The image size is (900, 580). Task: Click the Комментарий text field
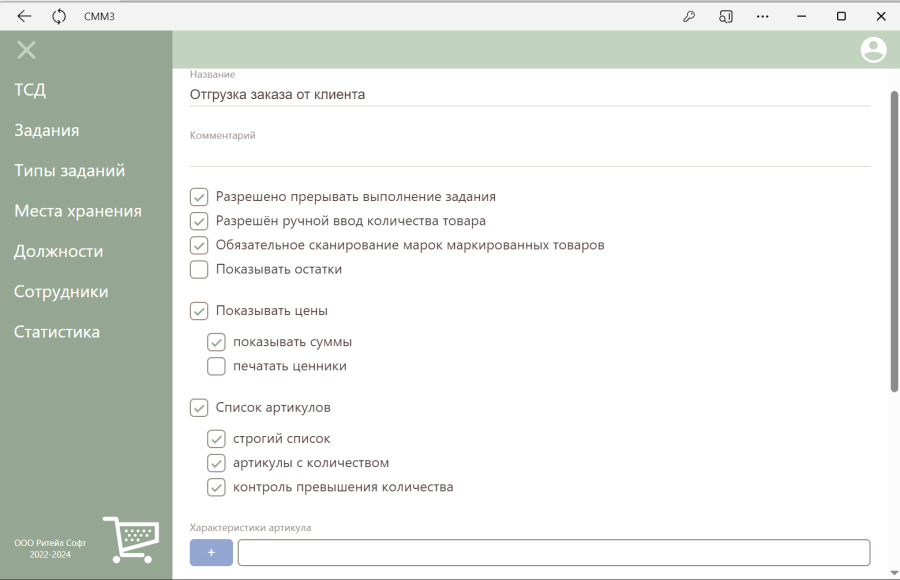(x=530, y=155)
